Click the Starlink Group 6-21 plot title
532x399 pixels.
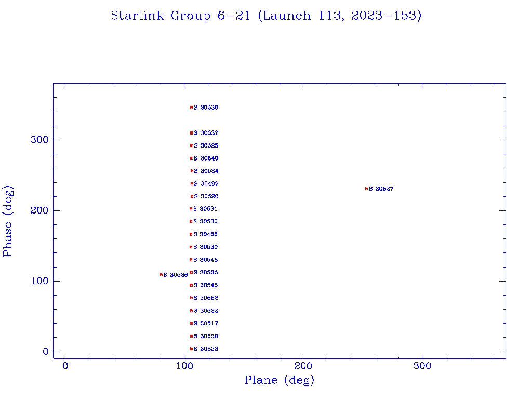266,16
